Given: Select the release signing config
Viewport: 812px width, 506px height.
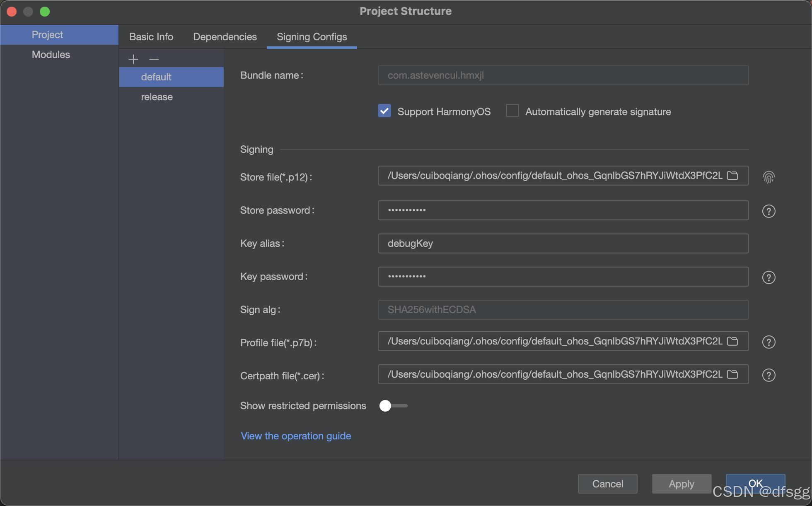Looking at the screenshot, I should [x=172, y=97].
